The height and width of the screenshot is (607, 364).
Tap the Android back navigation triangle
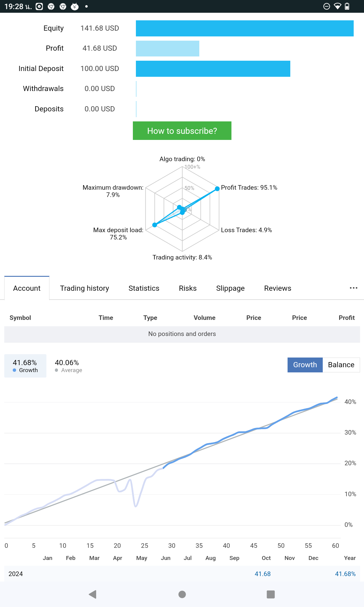point(93,594)
